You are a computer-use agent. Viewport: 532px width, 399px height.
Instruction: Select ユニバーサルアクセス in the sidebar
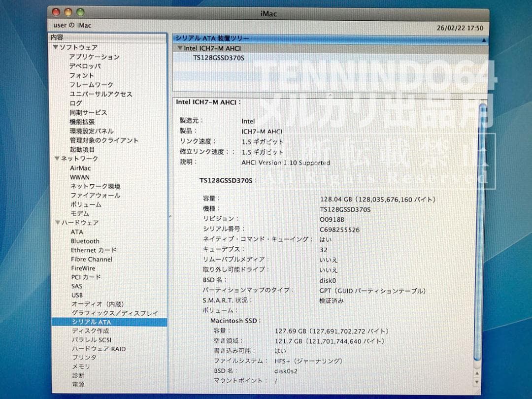[101, 94]
